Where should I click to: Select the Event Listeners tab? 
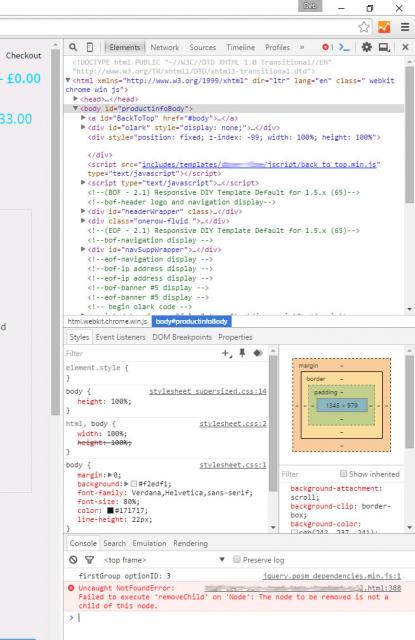click(x=120, y=337)
